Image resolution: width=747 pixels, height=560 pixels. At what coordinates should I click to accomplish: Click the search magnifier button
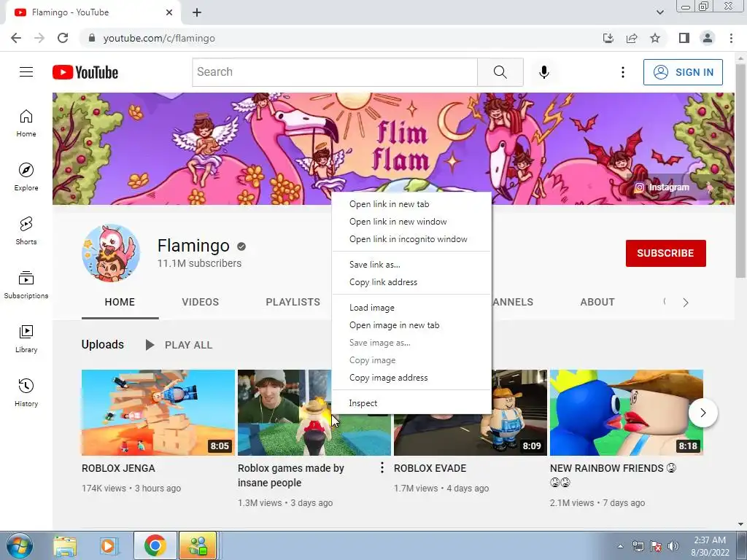coord(500,72)
